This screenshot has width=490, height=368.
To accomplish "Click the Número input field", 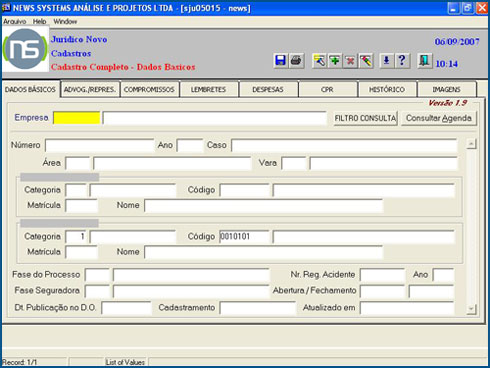I will click(x=99, y=145).
